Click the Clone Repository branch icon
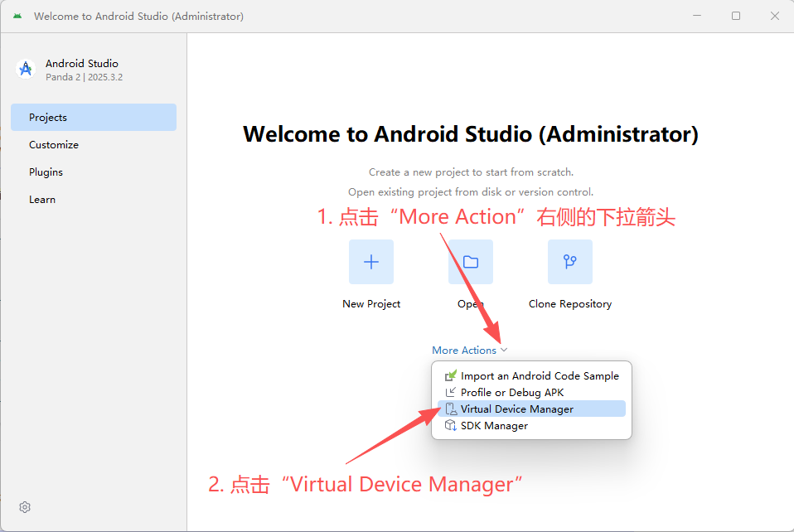 570,262
